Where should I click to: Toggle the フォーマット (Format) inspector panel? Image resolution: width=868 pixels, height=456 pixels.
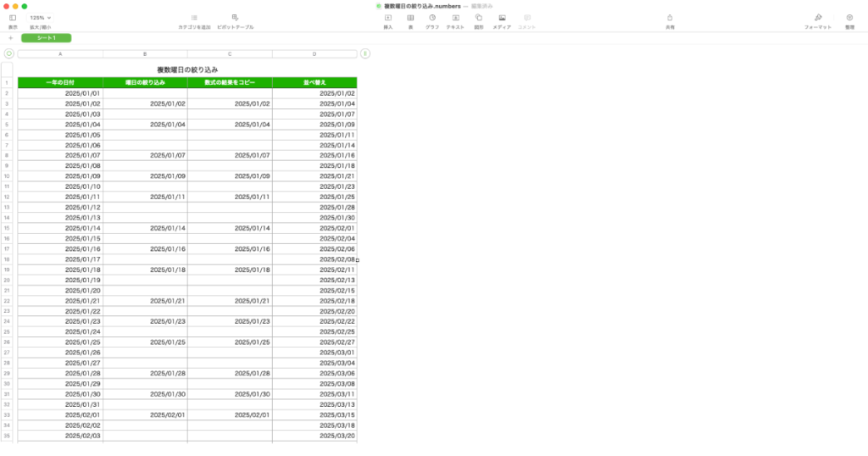point(818,18)
